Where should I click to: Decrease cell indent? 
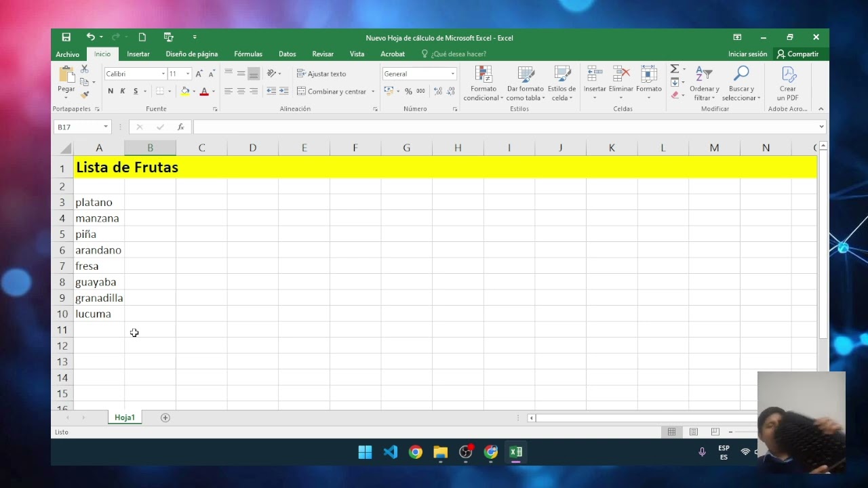271,91
